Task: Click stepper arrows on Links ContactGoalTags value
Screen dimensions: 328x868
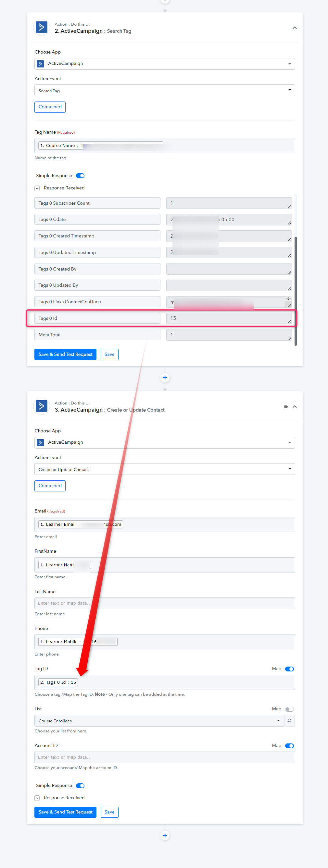Action: 288,298
